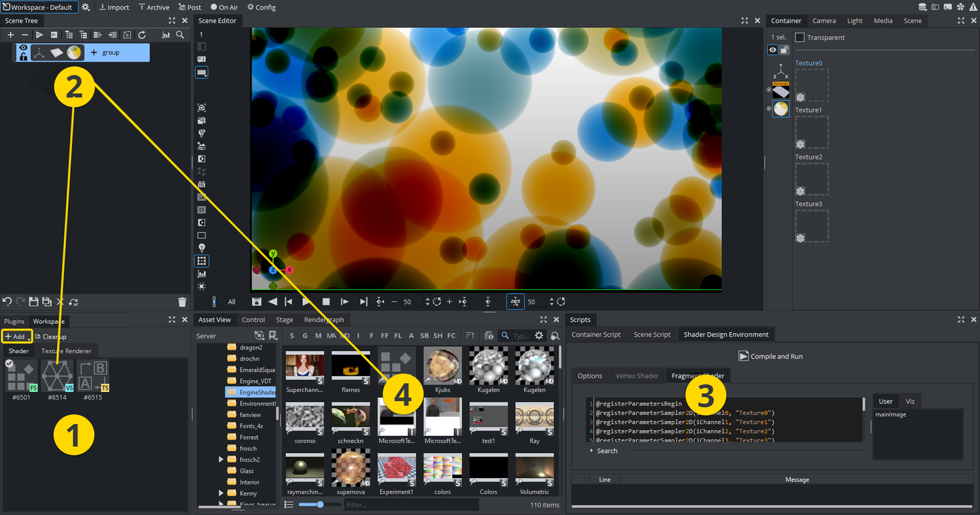Expand the Kenny folder in server tree
This screenshot has height=515, width=980.
pos(220,493)
